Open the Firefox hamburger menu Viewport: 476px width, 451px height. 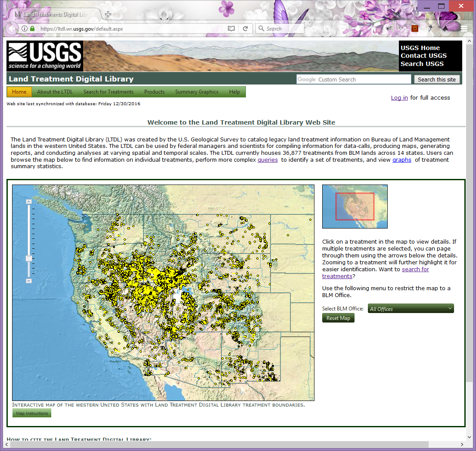click(x=464, y=29)
